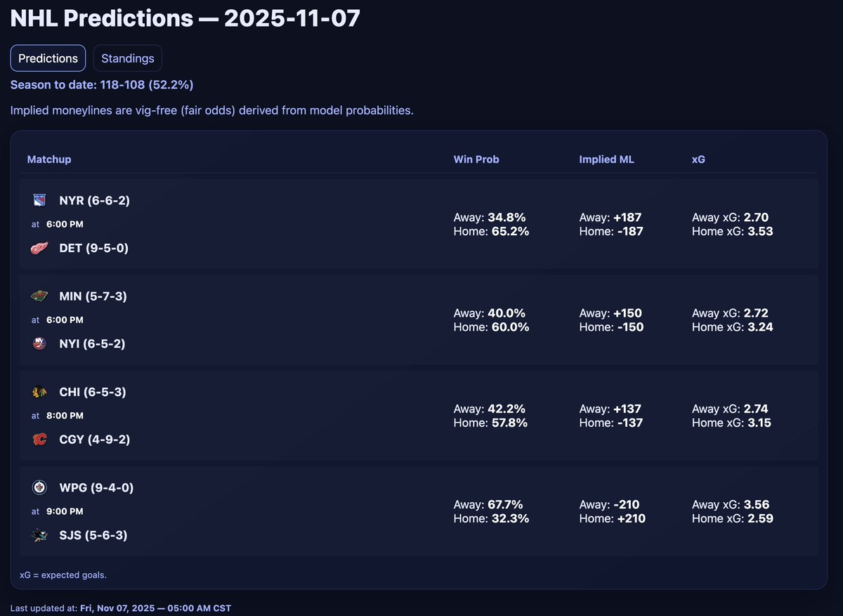This screenshot has height=616, width=843.
Task: Select the Predictions tab
Action: pos(48,58)
